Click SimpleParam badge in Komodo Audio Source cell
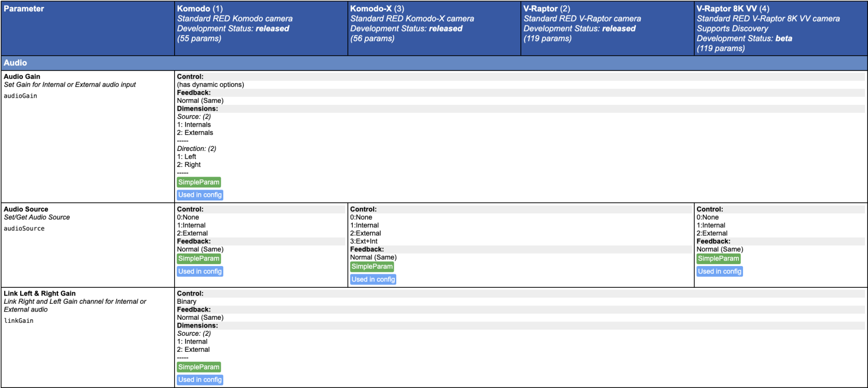 point(199,259)
